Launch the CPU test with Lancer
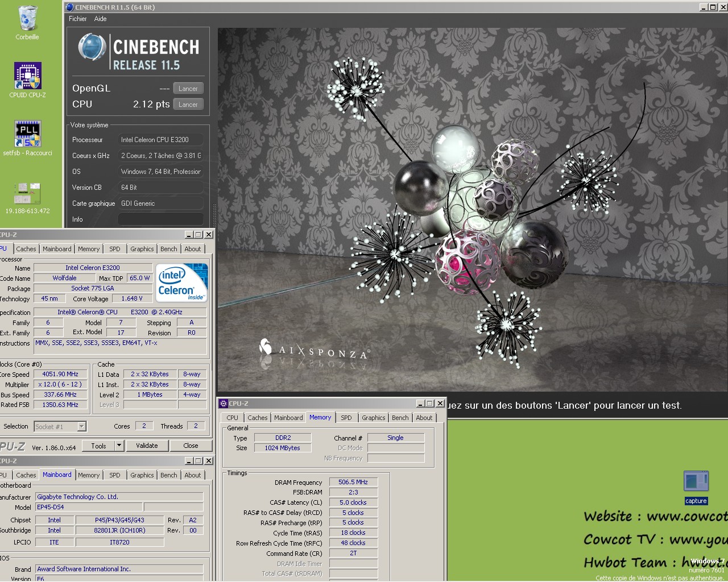This screenshot has height=582, width=728. (188, 105)
